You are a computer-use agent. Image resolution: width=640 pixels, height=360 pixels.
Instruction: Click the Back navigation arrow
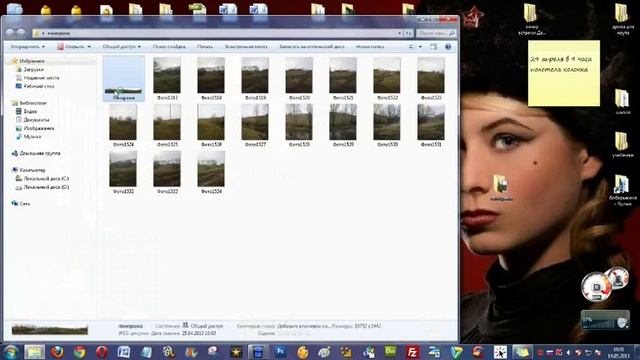point(10,33)
